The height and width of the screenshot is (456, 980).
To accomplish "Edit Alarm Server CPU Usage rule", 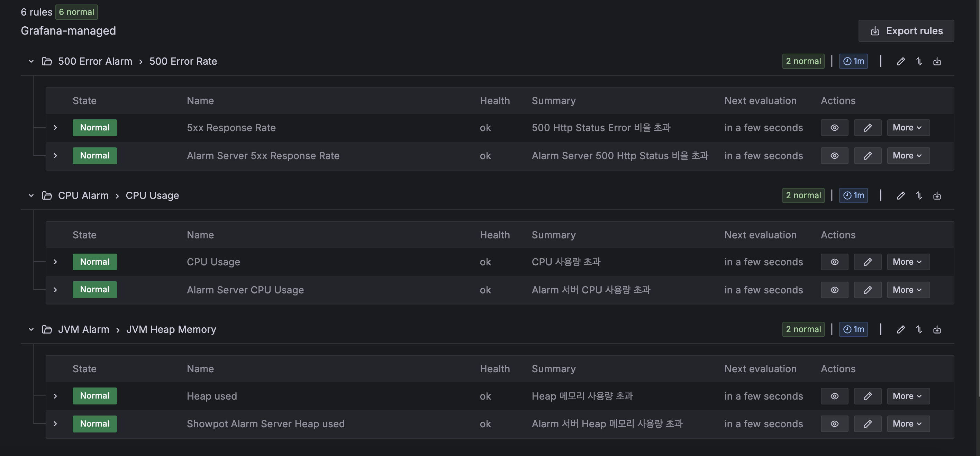I will click(868, 290).
